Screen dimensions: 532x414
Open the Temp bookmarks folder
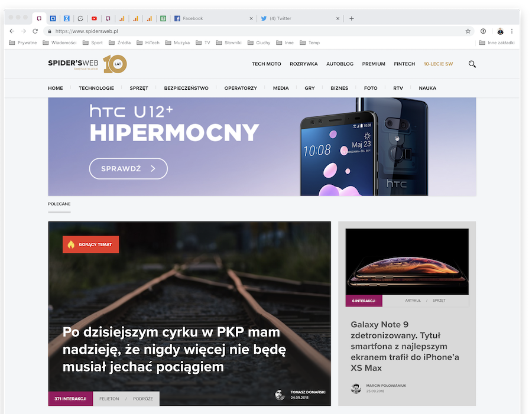(310, 43)
